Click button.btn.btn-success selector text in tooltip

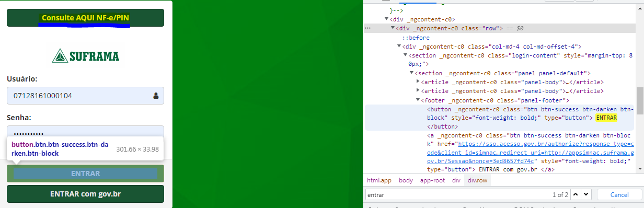(x=60, y=148)
